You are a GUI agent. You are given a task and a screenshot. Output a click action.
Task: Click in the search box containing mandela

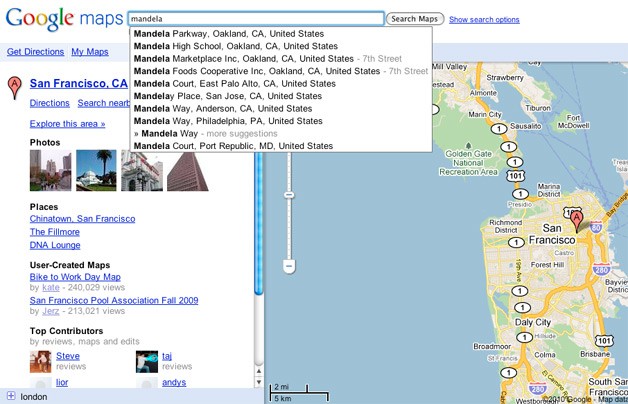[x=256, y=19]
